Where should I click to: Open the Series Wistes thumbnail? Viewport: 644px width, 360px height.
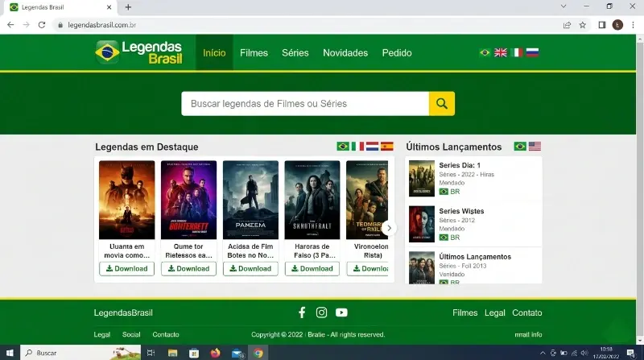(x=421, y=224)
